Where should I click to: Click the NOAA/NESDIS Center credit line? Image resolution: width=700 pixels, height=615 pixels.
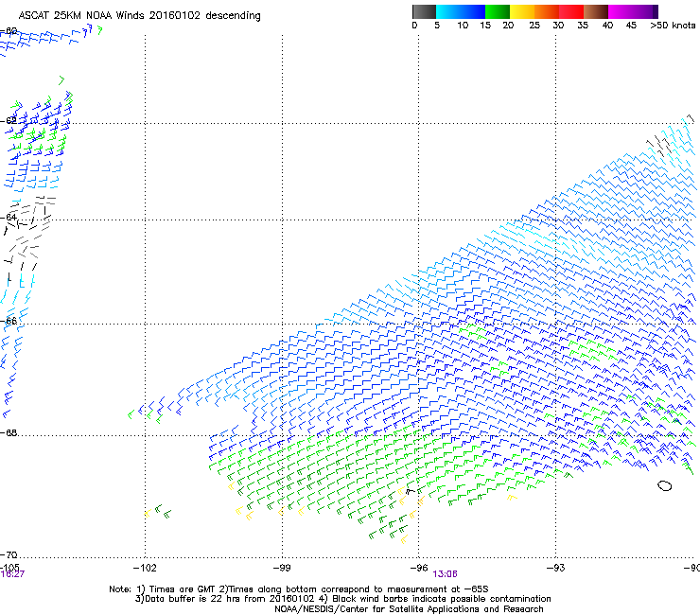coord(409,609)
